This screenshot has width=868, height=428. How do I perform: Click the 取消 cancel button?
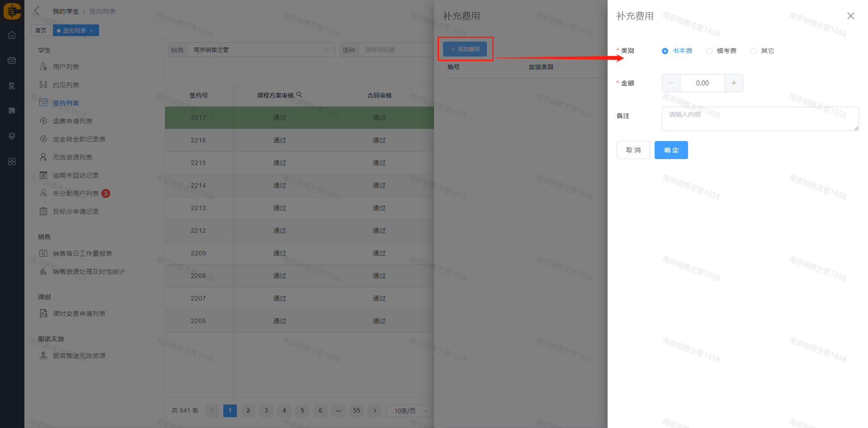633,150
